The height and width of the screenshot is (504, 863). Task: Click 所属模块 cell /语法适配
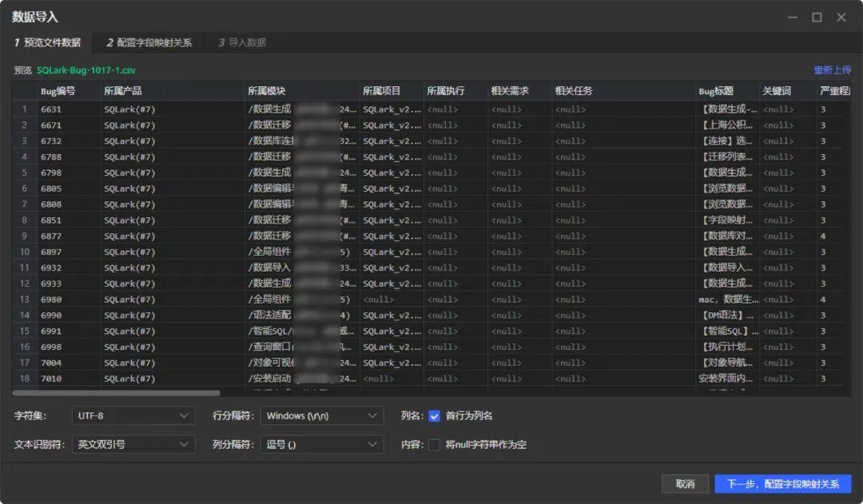[301, 315]
